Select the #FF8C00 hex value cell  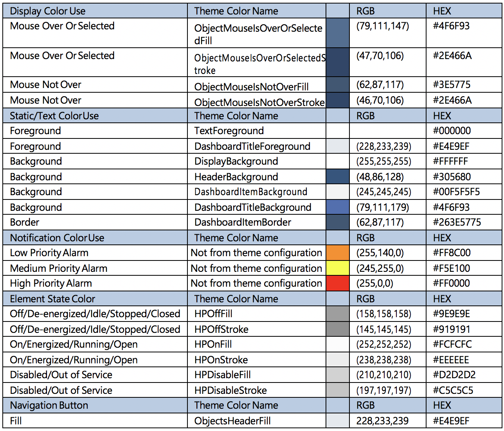tap(452, 253)
